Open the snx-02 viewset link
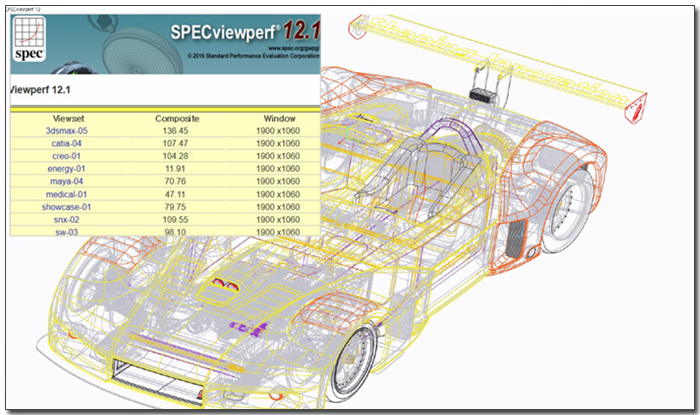The height and width of the screenshot is (415, 700). pos(67,220)
